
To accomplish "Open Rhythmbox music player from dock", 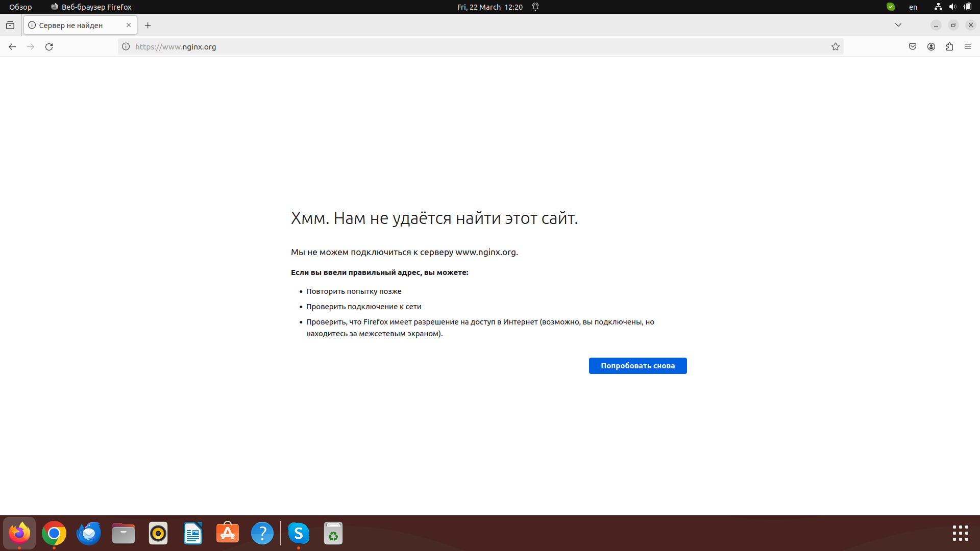I will coord(158,533).
